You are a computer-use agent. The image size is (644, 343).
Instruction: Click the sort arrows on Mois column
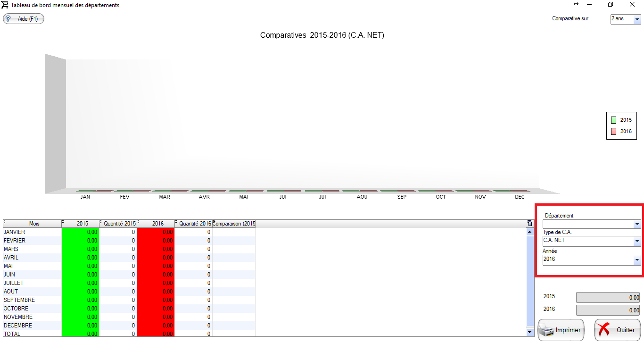coord(5,222)
